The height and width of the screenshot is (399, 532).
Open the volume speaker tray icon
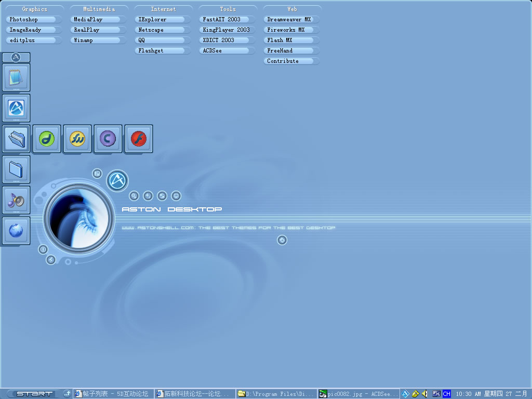[x=425, y=394]
